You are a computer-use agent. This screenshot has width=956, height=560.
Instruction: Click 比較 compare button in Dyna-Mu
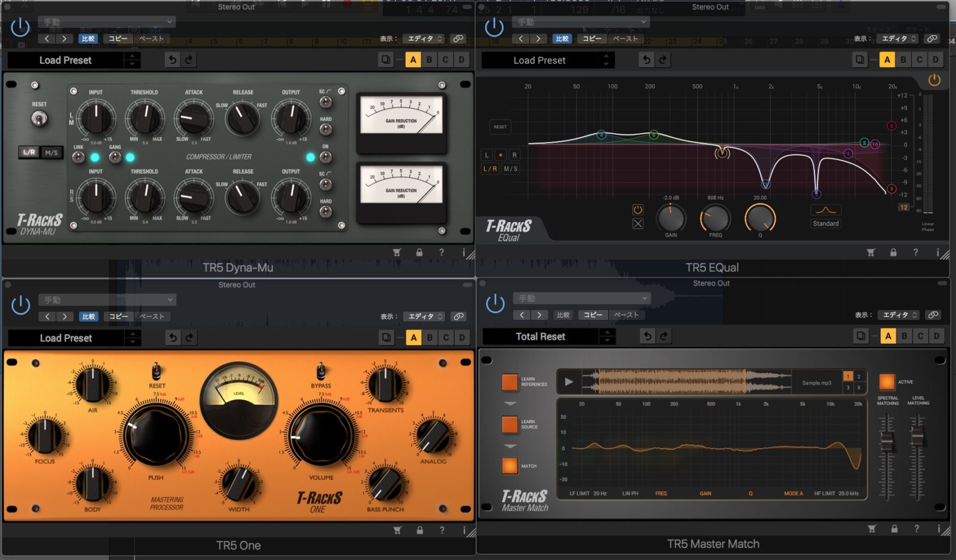tap(88, 39)
